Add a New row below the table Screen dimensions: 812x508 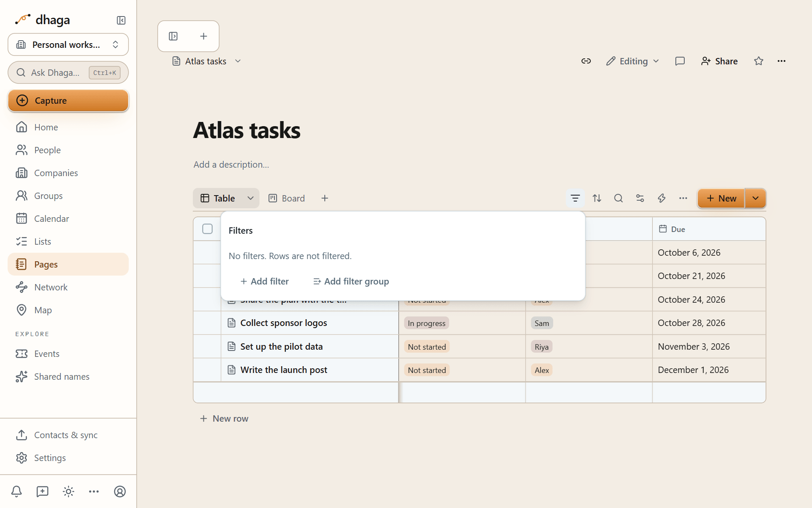pyautogui.click(x=224, y=418)
